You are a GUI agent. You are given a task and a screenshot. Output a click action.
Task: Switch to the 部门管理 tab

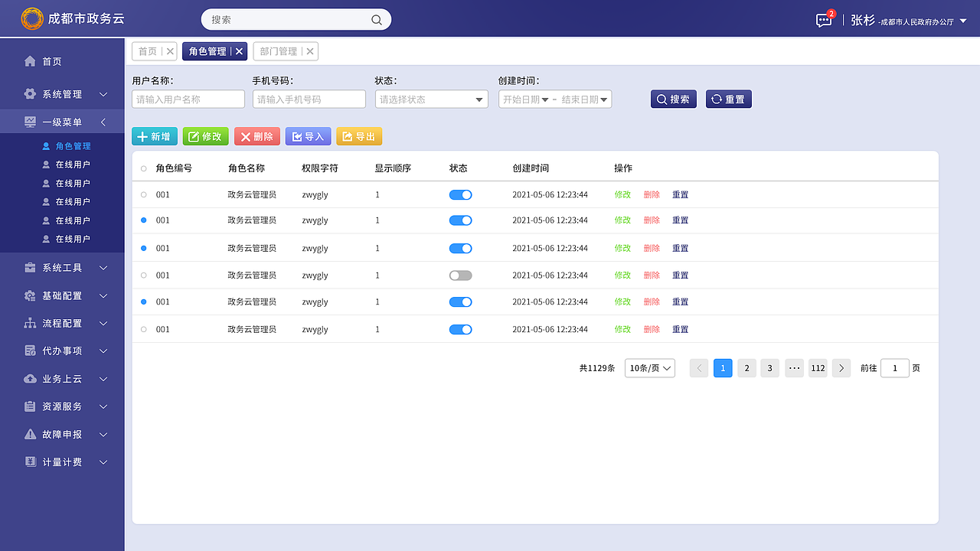point(280,51)
